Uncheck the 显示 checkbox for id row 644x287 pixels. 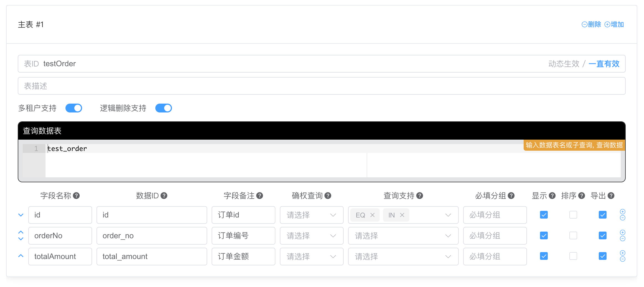[x=544, y=215]
